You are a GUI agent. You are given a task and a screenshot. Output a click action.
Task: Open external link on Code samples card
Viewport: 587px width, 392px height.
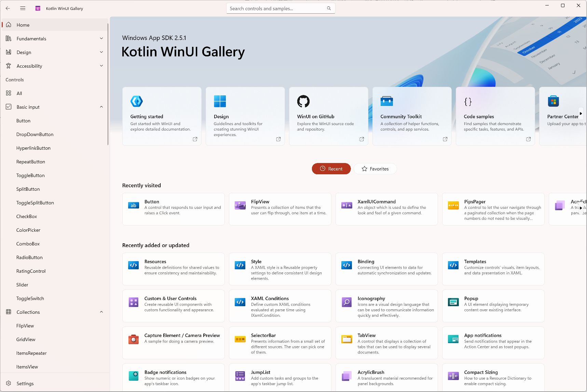pyautogui.click(x=529, y=139)
